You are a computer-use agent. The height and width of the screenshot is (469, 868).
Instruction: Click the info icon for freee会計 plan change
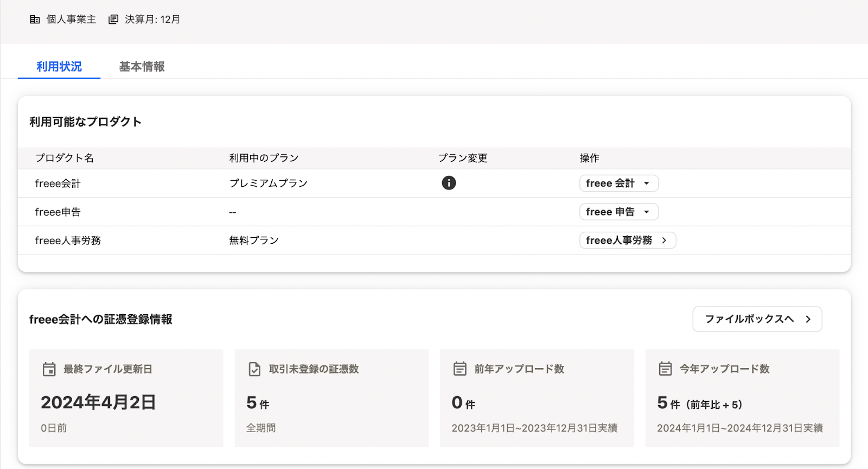[449, 183]
